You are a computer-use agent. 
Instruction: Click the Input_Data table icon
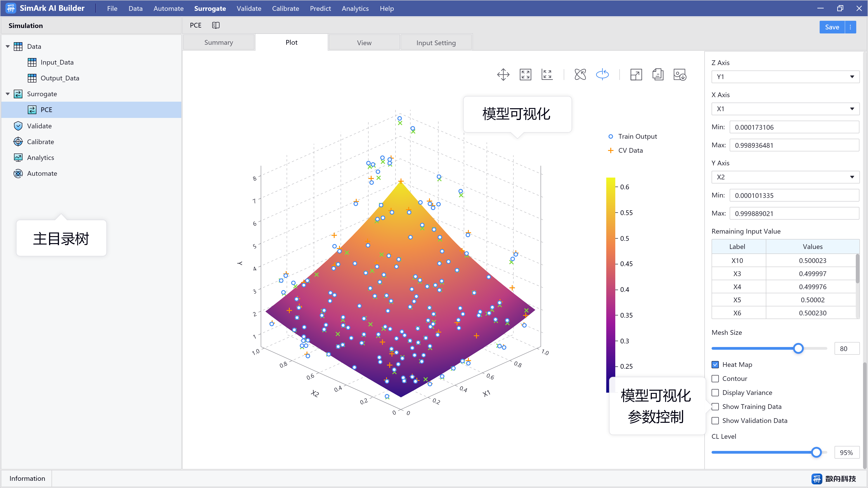[32, 62]
